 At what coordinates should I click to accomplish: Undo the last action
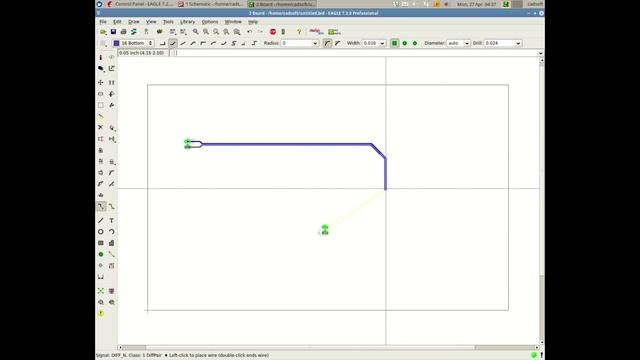(x=249, y=32)
